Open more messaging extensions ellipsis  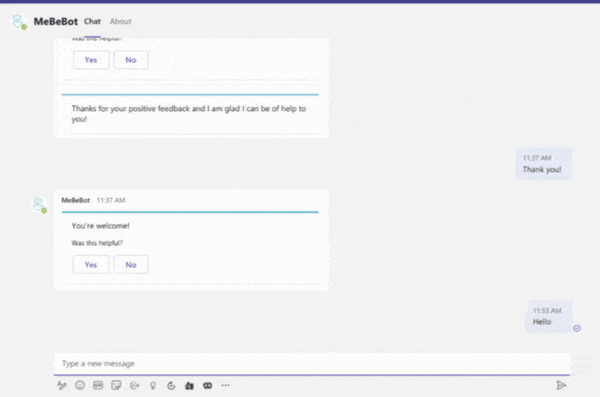pos(225,386)
